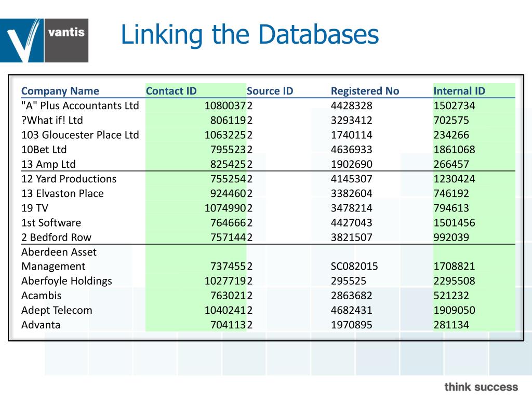Click Contact ID value 1040241
532x399 pixels.
[x=225, y=310]
